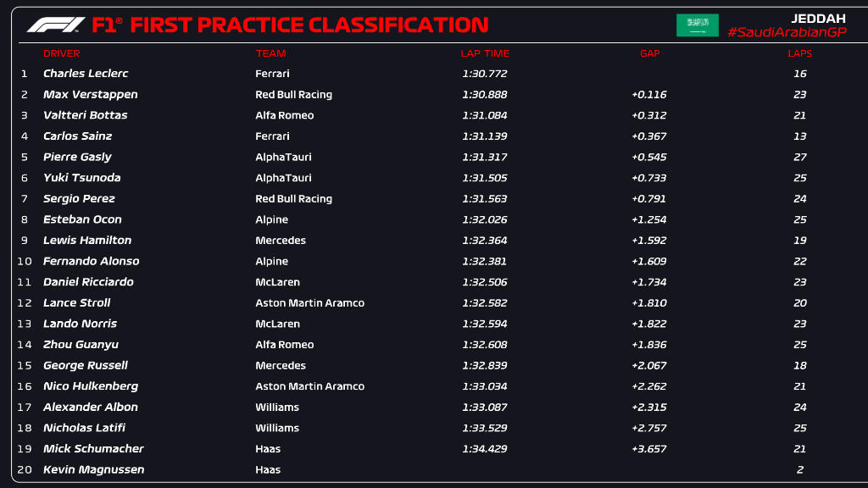Screen dimensions: 868x488
Task: Click Valtteri Bottas in third place
Action: click(86, 115)
